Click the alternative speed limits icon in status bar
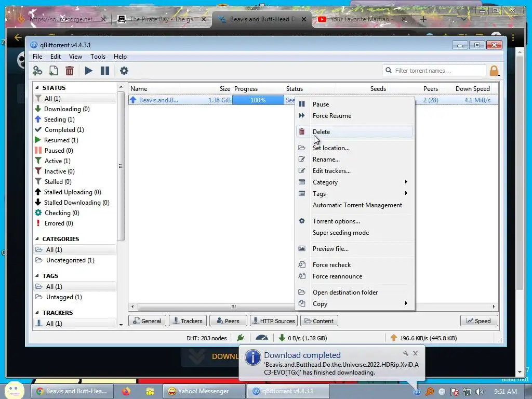Screen dimensions: 532x399 [x=262, y=338]
